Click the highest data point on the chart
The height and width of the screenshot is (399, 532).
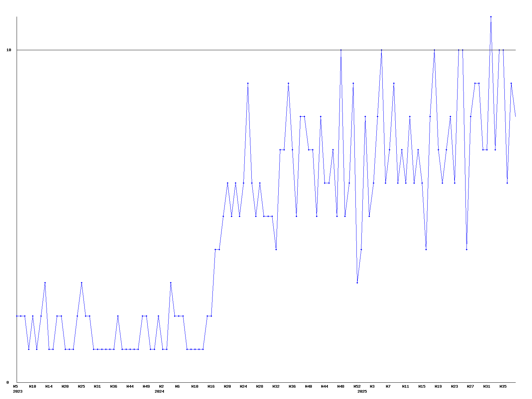(491, 17)
